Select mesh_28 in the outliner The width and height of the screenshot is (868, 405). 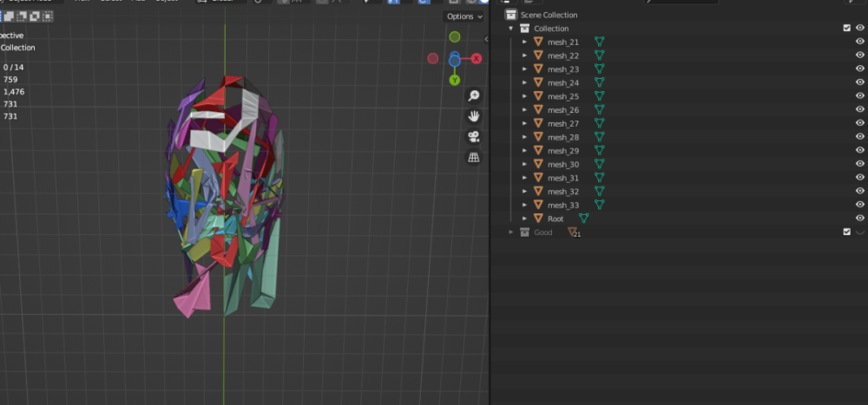coord(562,137)
